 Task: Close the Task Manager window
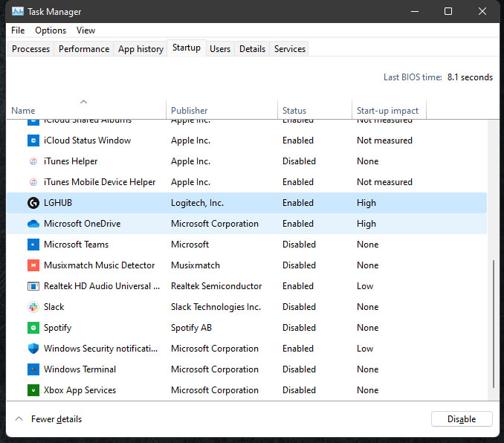(482, 12)
